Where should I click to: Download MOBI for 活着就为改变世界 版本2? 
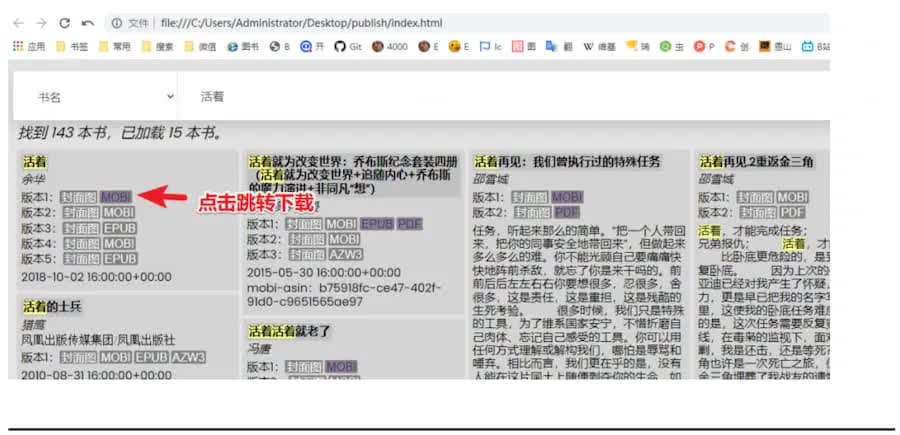pyautogui.click(x=344, y=239)
